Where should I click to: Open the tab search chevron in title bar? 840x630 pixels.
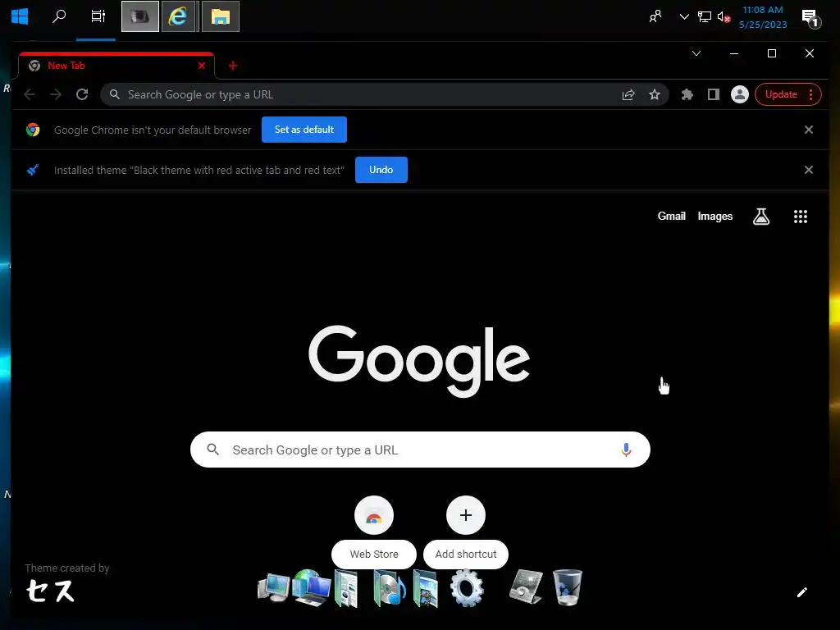coord(696,53)
